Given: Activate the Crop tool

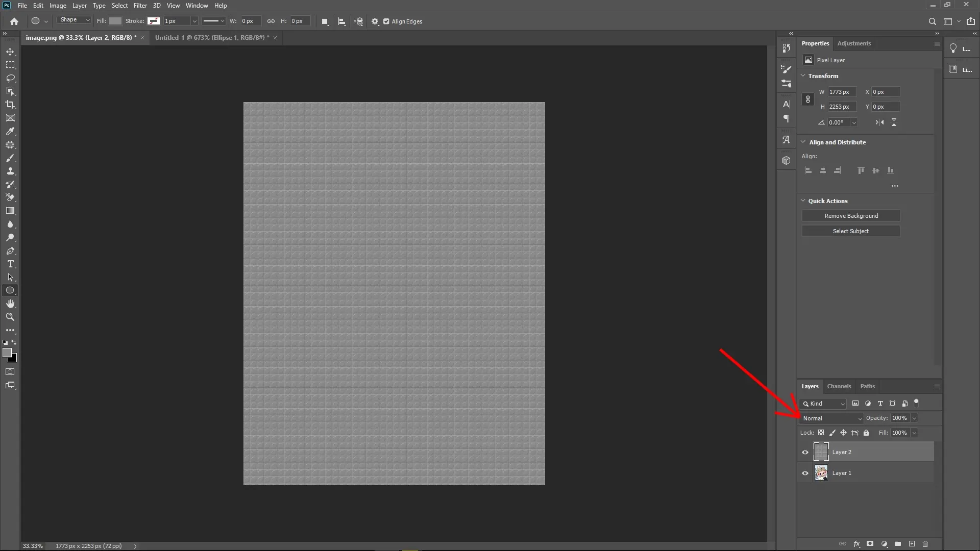Looking at the screenshot, I should point(10,105).
